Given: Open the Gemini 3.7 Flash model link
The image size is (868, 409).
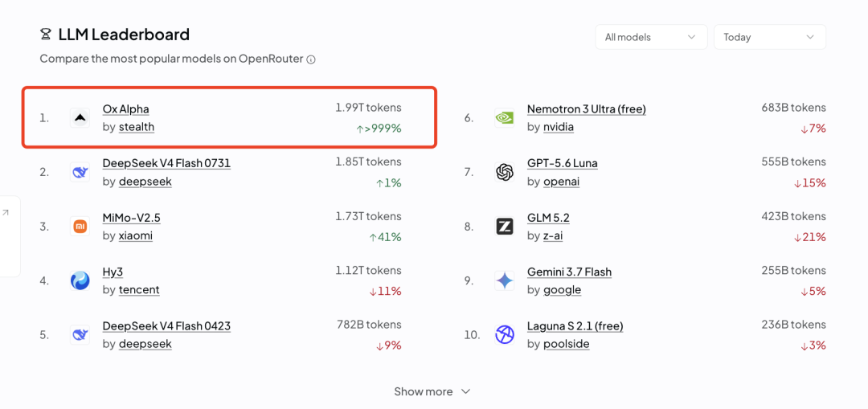Looking at the screenshot, I should click(569, 272).
